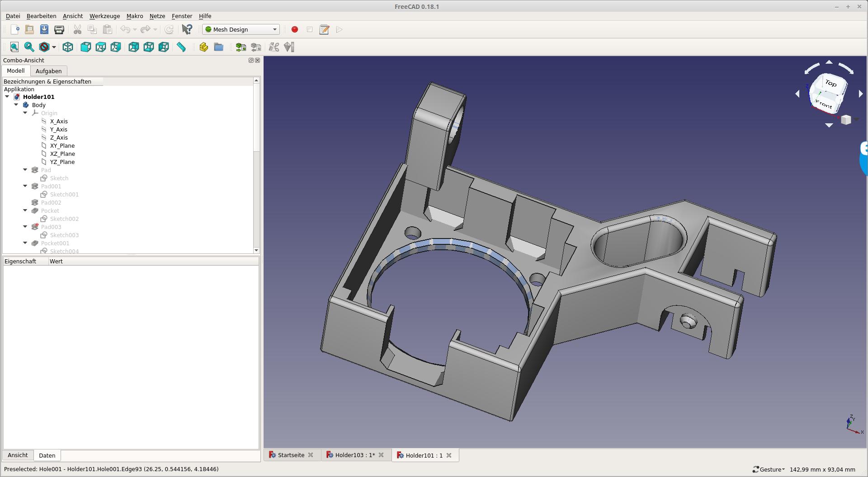Fit selection in view magnifier icon
This screenshot has width=868, height=477.
[29, 47]
